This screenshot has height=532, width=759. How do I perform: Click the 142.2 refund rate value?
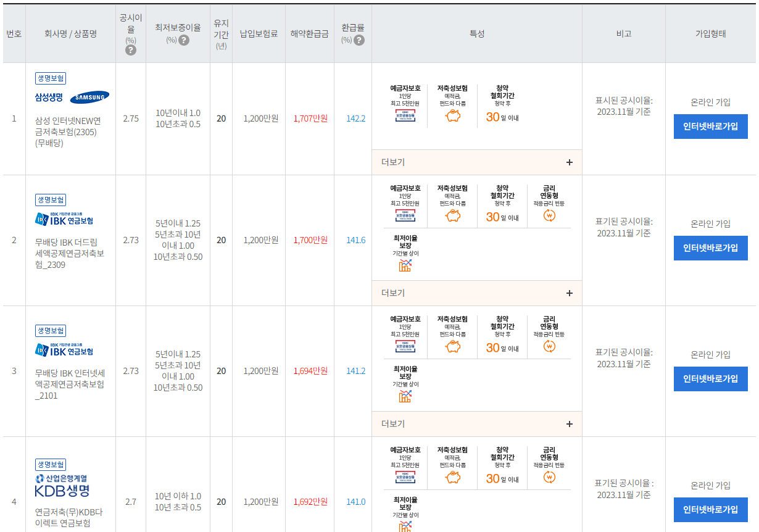click(x=356, y=118)
